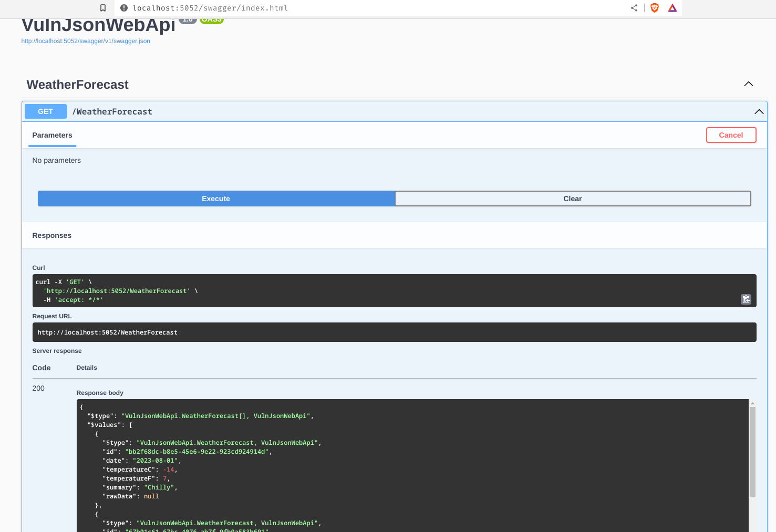Click the response body scrollbar thumb

(x=752, y=452)
